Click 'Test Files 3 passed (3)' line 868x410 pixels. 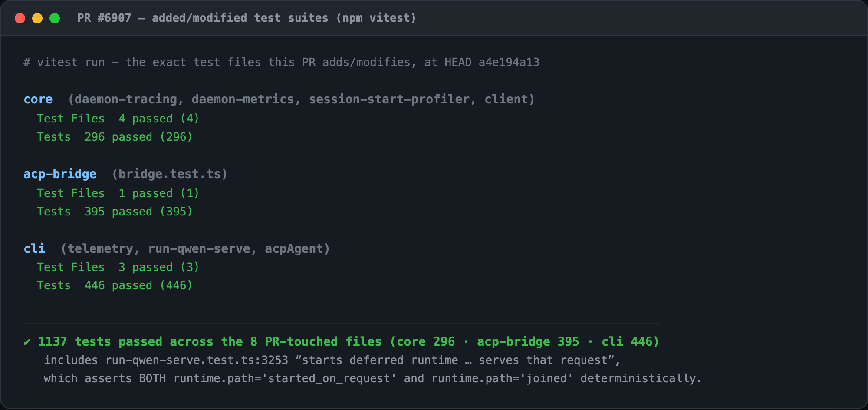coord(118,267)
